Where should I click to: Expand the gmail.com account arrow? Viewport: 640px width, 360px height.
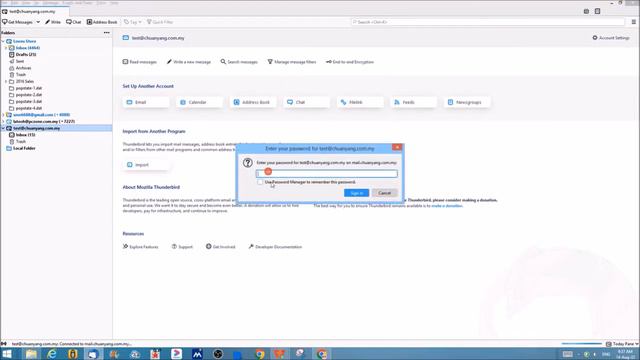[3, 115]
